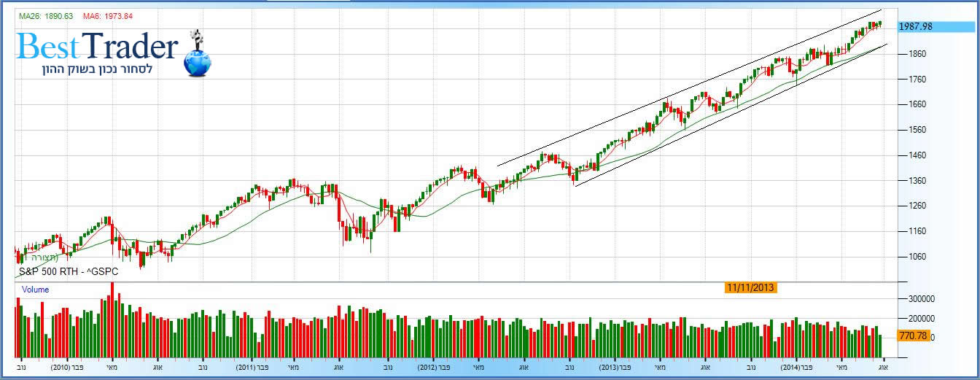980x380 pixels.
Task: Click the orange 11/11/2013 date marker
Action: point(750,287)
